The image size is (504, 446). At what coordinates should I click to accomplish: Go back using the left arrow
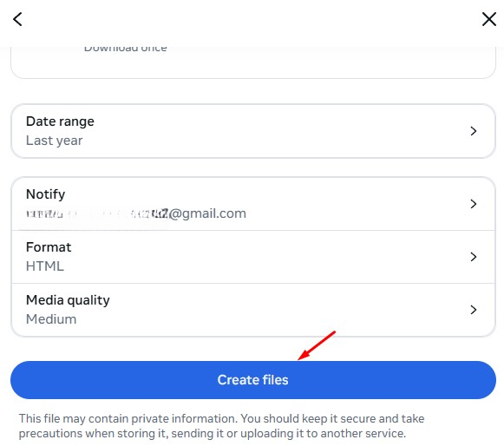(17, 19)
